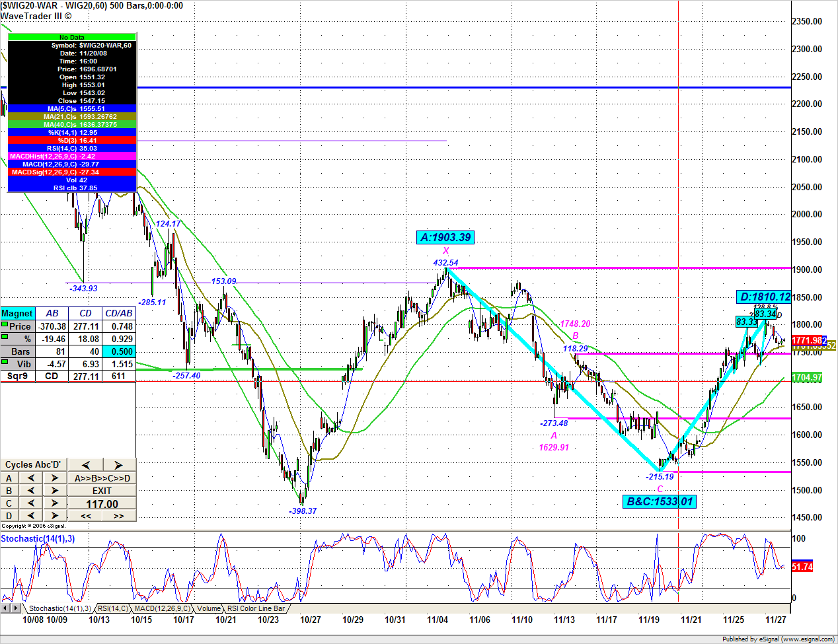Move point A right with its arrow
The image size is (838, 644).
click(55, 478)
